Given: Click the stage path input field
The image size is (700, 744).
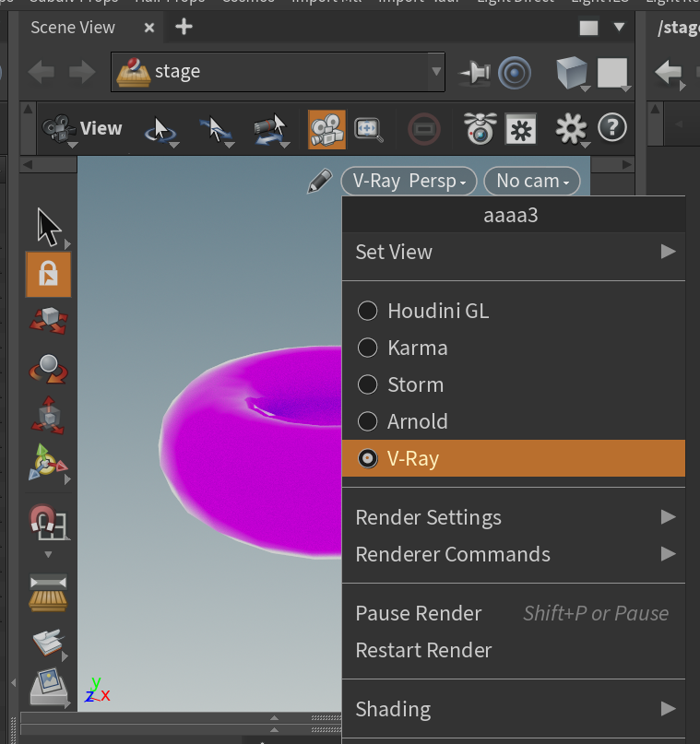Looking at the screenshot, I should click(x=278, y=72).
